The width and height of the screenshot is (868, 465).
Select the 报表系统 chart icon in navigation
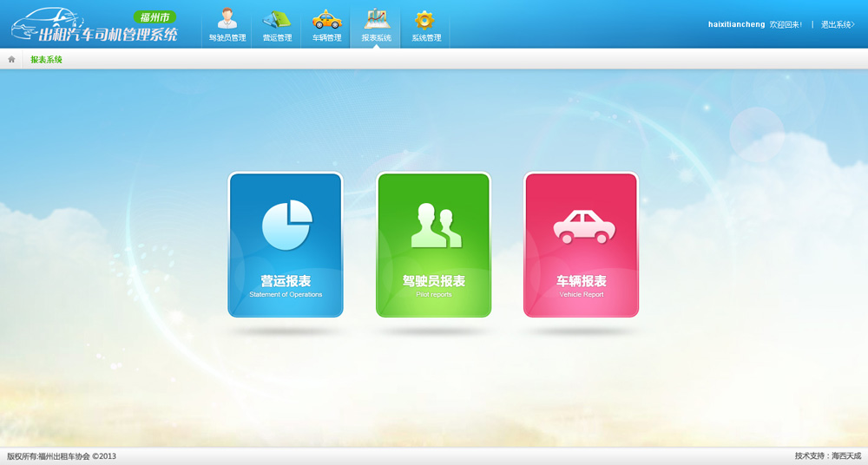tap(376, 19)
